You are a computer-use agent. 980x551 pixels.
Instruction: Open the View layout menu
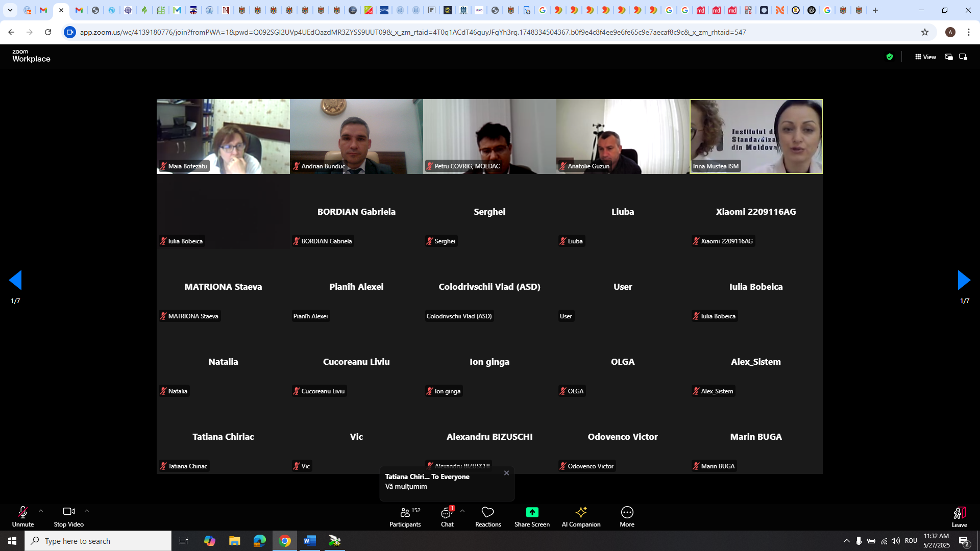pos(925,57)
